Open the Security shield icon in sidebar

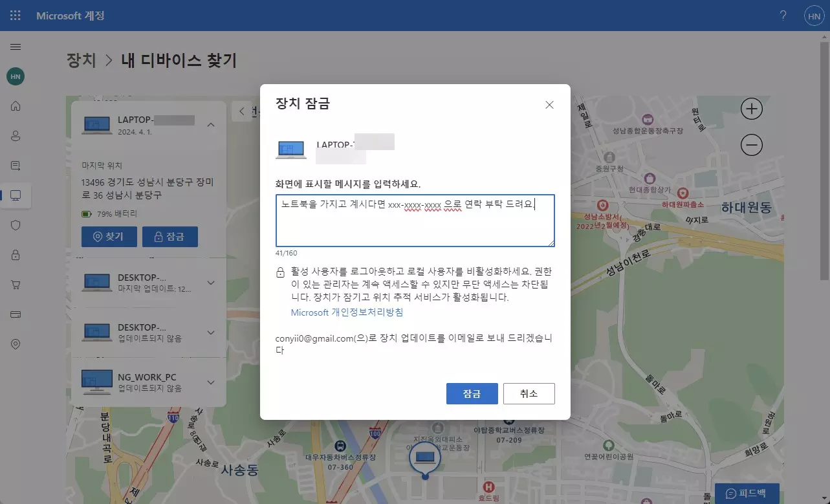[x=16, y=225]
